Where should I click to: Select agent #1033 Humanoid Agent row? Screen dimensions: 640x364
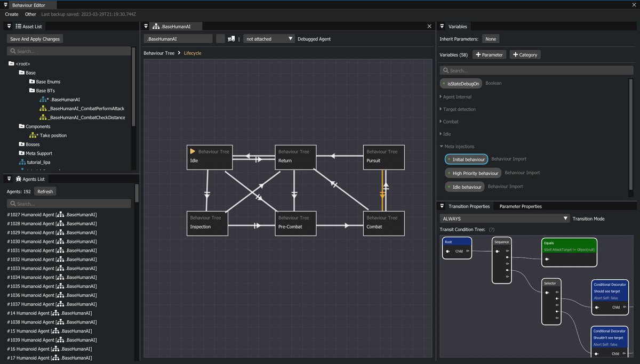52,268
